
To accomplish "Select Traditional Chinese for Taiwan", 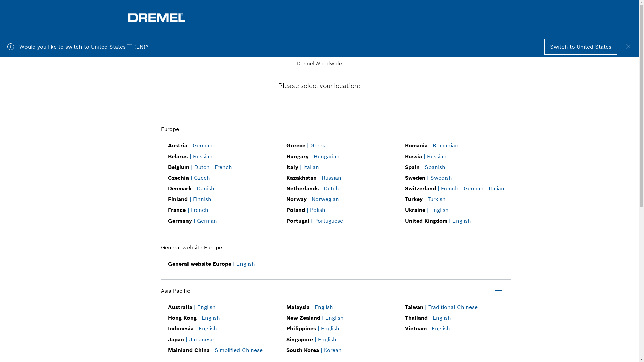I will [452, 307].
